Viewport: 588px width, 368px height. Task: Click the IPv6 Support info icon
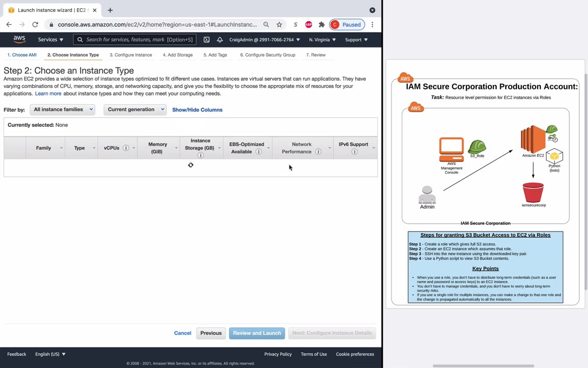point(354,152)
